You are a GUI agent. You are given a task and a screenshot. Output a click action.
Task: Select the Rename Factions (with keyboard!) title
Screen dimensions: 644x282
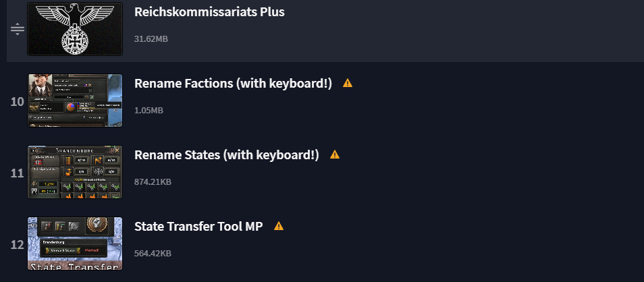pyautogui.click(x=234, y=84)
